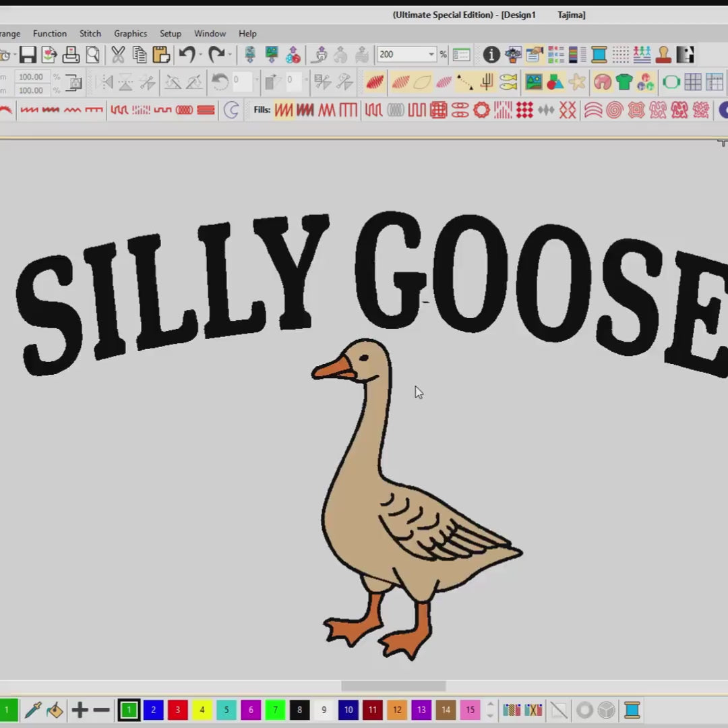
Task: Click the minus remove color button
Action: pyautogui.click(x=102, y=710)
